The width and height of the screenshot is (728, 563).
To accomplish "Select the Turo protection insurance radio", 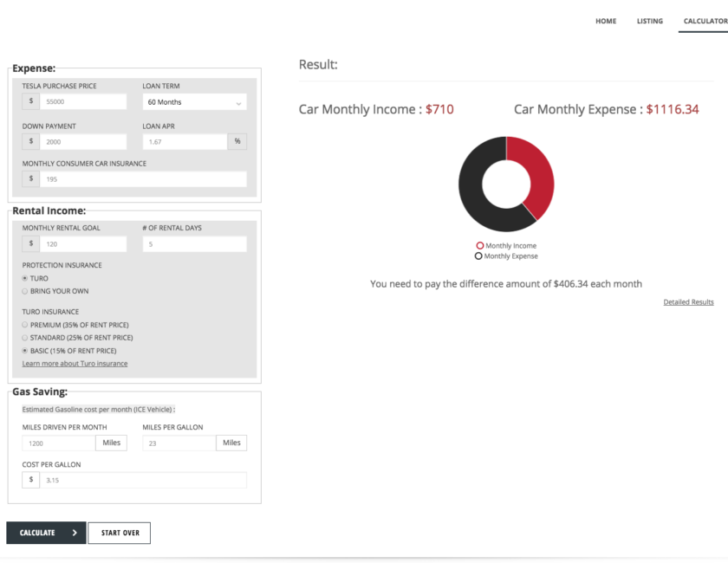I will pos(24,278).
